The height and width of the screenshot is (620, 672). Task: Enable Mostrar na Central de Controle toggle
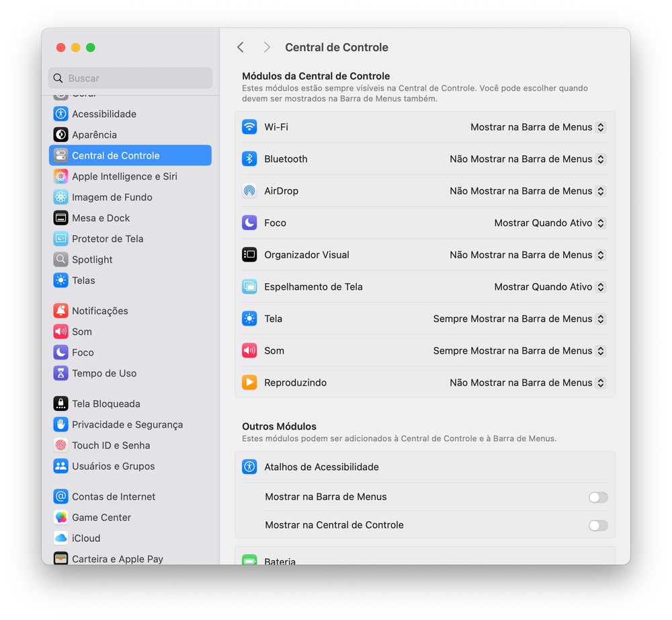pos(597,525)
